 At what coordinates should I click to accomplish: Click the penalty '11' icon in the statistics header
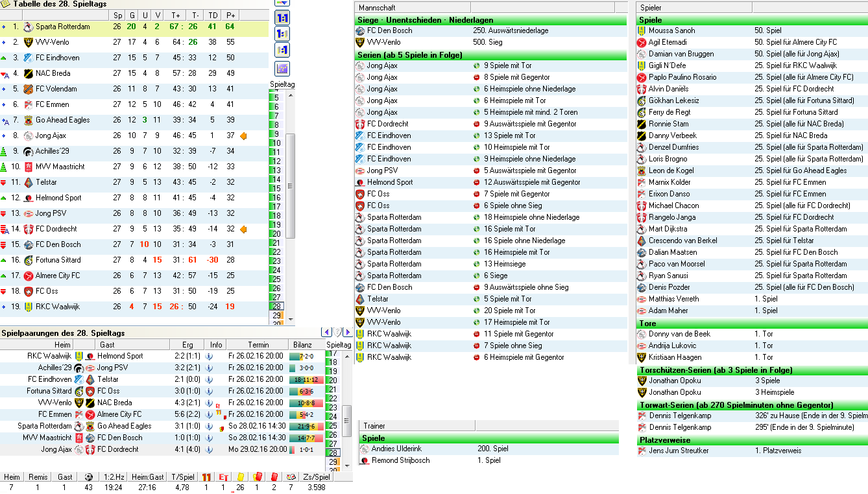(206, 476)
